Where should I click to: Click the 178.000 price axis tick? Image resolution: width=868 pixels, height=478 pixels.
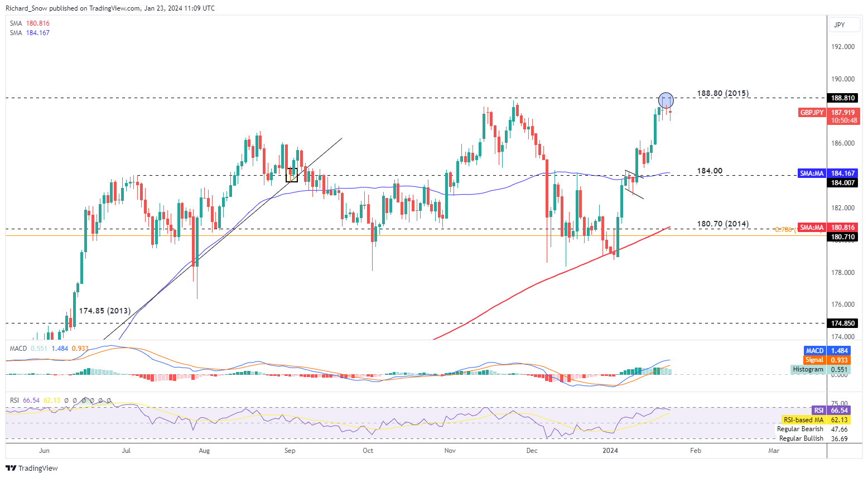[843, 273]
